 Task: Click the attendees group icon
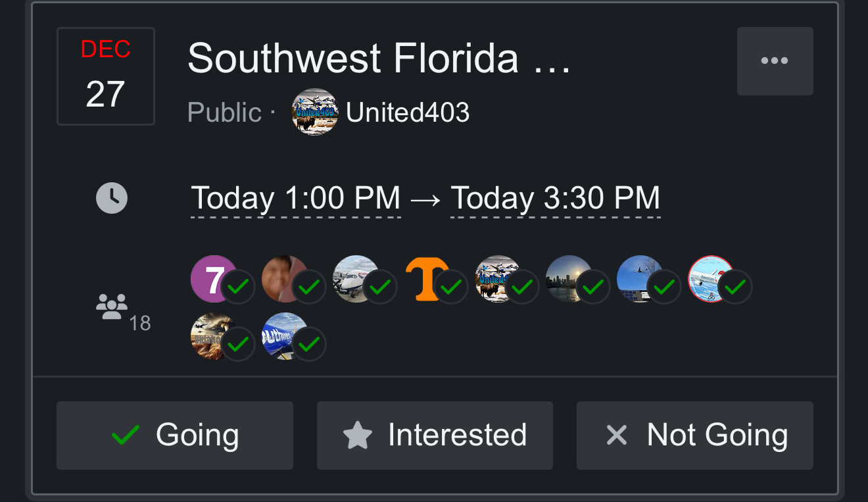[x=112, y=307]
